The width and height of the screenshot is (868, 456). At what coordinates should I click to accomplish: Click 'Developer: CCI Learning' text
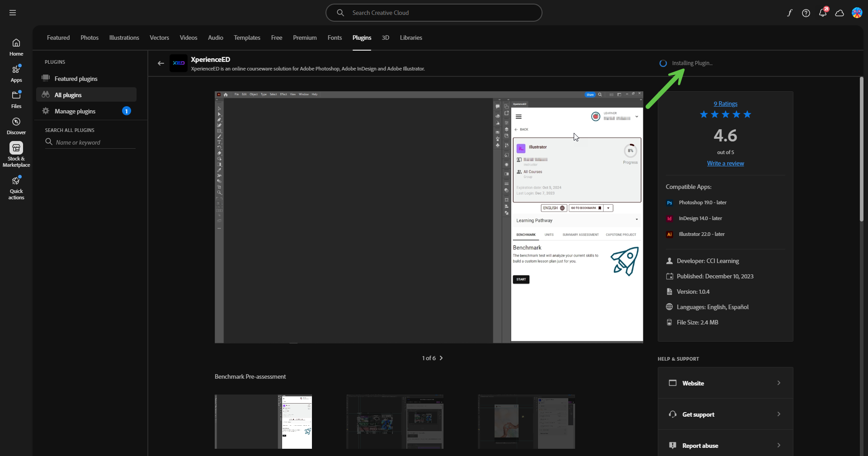708,261
